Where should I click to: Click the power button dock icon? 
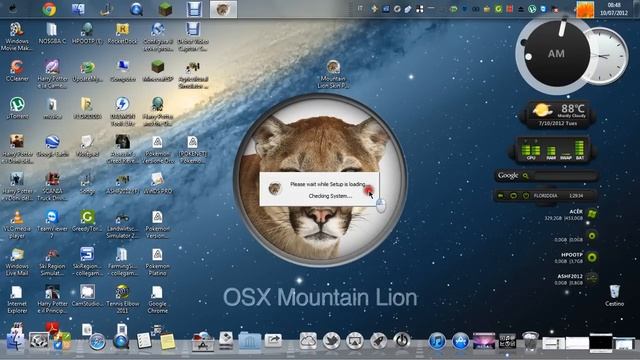(x=402, y=340)
